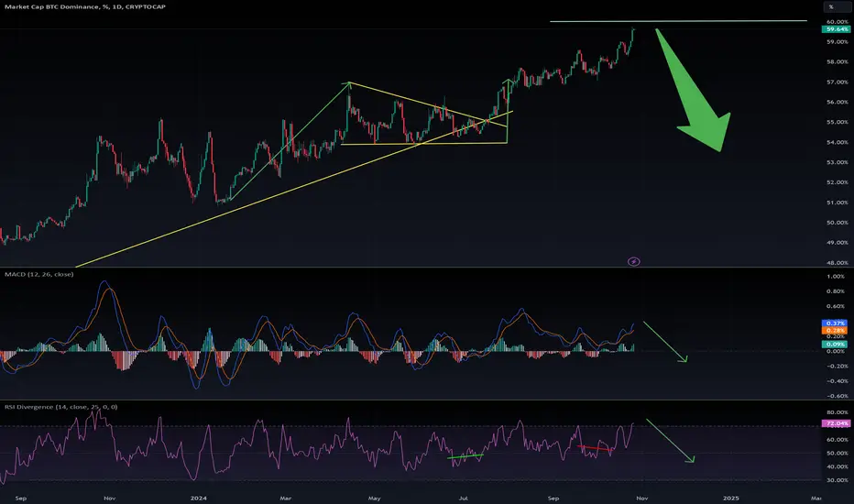Click the blue 0.37% MACD value label
The image size is (854, 504).
click(x=835, y=323)
